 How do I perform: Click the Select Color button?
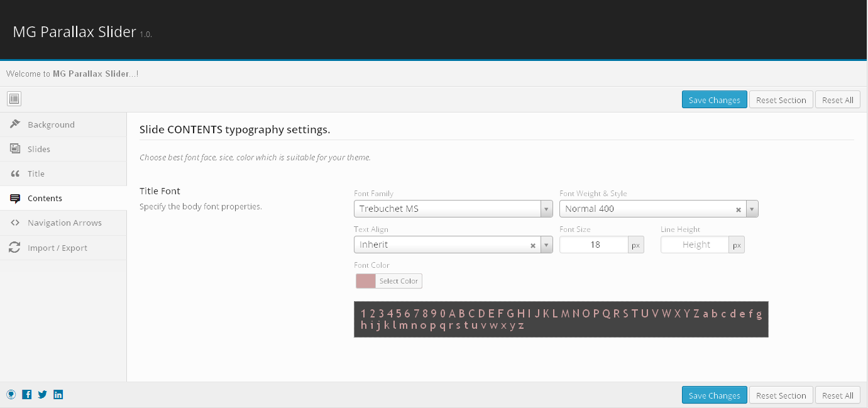click(398, 281)
